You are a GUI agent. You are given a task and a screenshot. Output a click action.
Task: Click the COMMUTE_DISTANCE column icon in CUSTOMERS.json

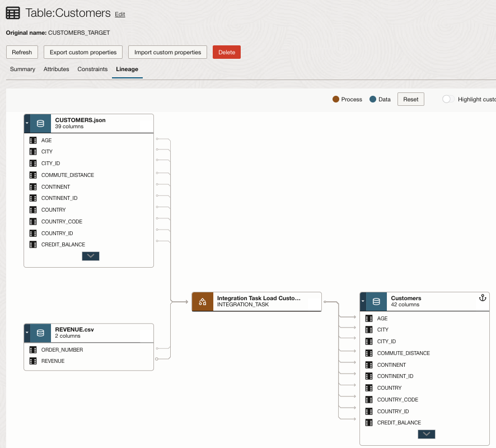(33, 175)
